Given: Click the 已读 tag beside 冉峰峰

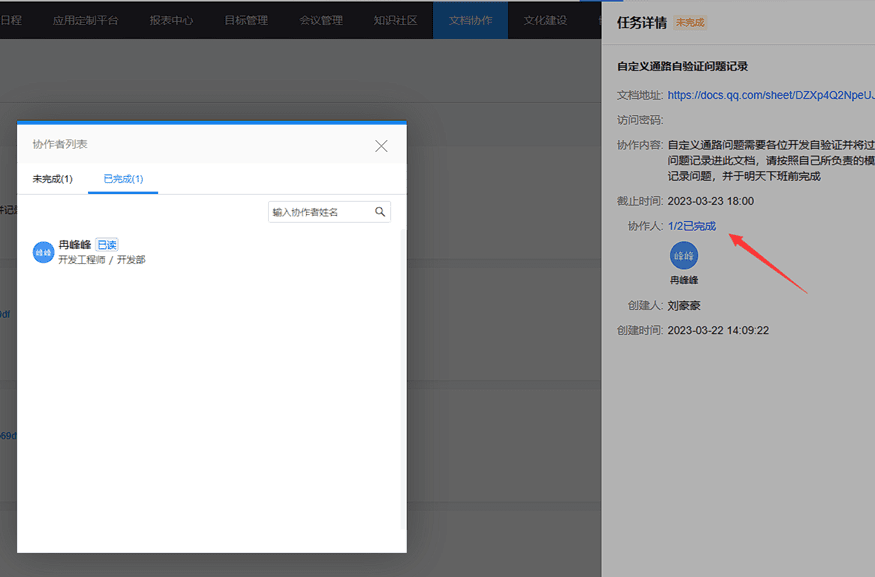Looking at the screenshot, I should click(107, 244).
